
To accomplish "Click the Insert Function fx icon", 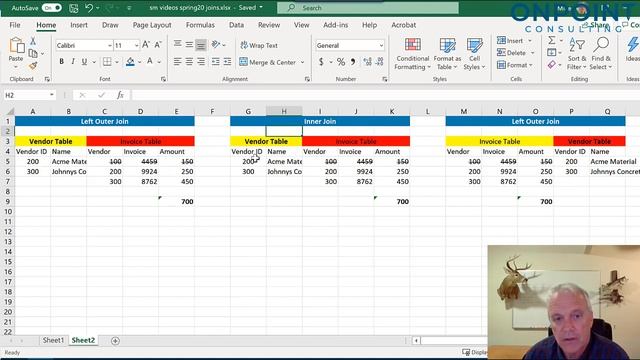I will coord(120,95).
